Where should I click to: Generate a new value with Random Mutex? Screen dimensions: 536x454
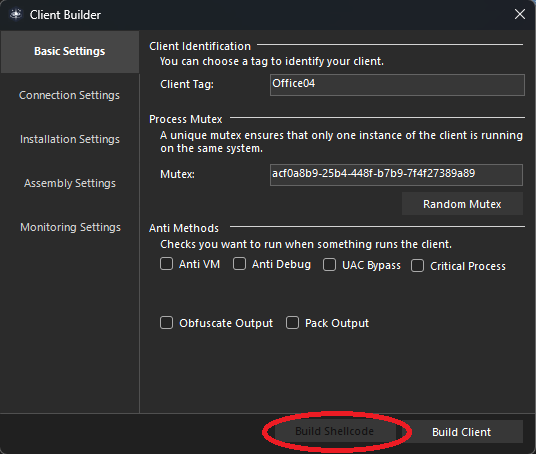point(462,204)
